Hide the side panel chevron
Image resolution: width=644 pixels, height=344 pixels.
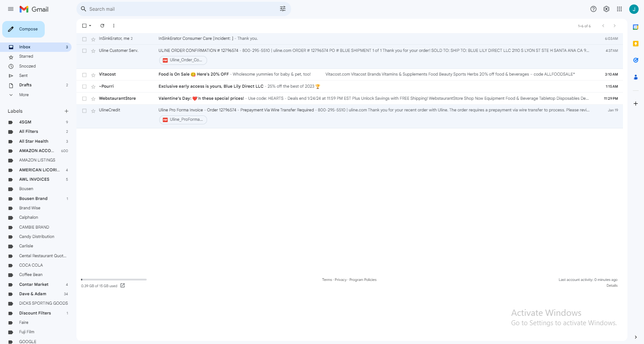636,337
